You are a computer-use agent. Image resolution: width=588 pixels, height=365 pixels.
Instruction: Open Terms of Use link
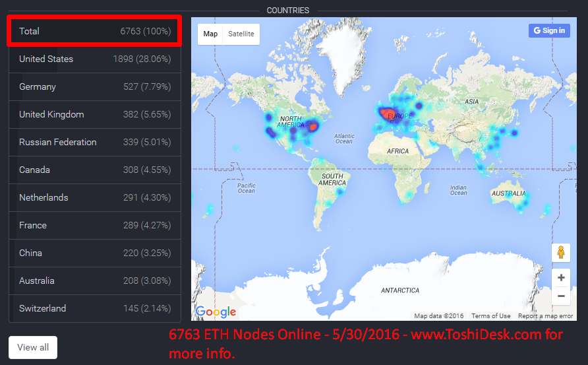point(491,315)
